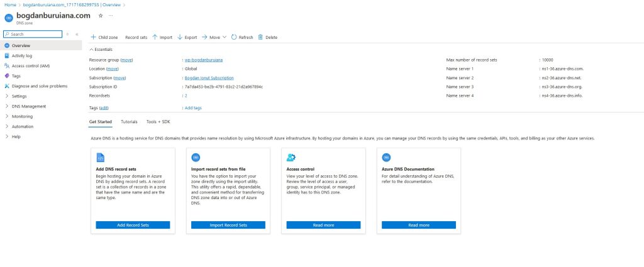Click Read more under Azure DNS Documentation
The width and height of the screenshot is (644, 267).
[x=419, y=225]
